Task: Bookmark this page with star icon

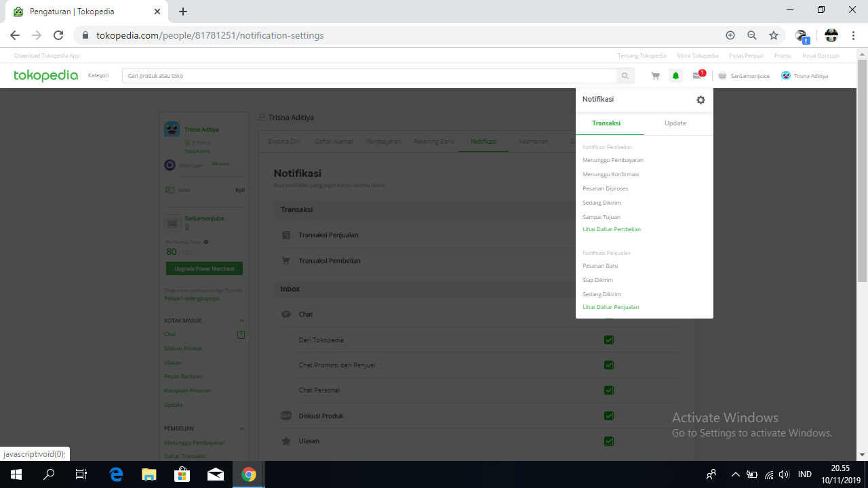Action: point(774,35)
